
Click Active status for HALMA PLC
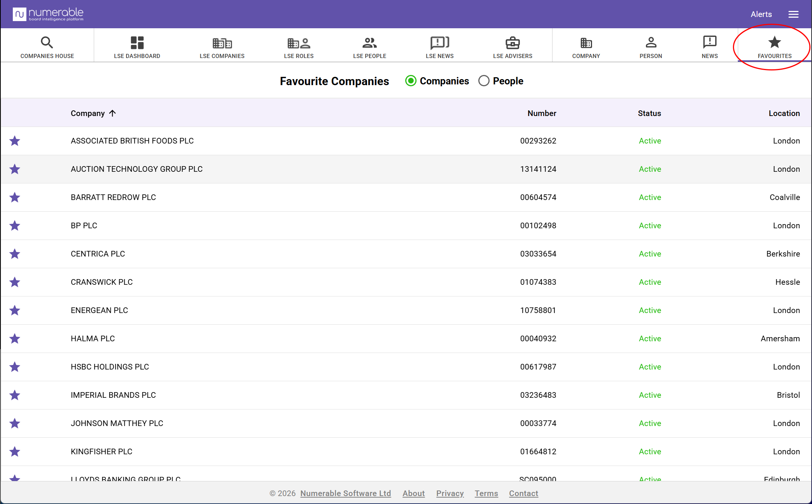point(650,339)
